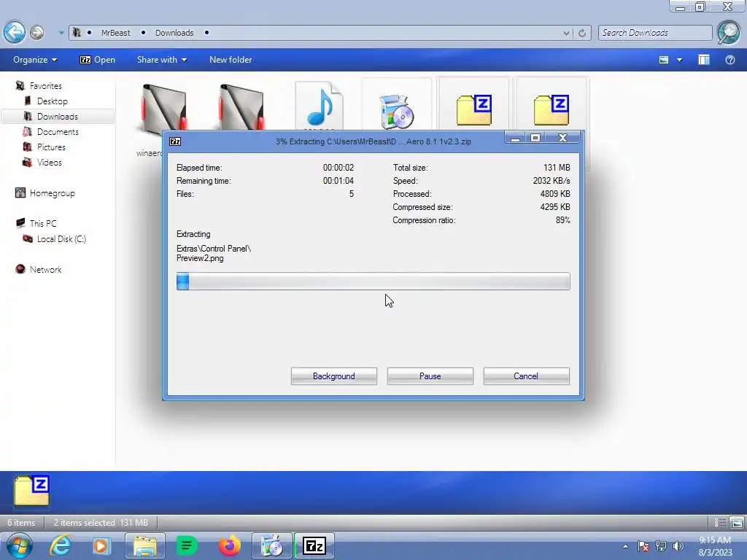This screenshot has width=747, height=560.
Task: Open the installer taskbar item
Action: pos(271,545)
